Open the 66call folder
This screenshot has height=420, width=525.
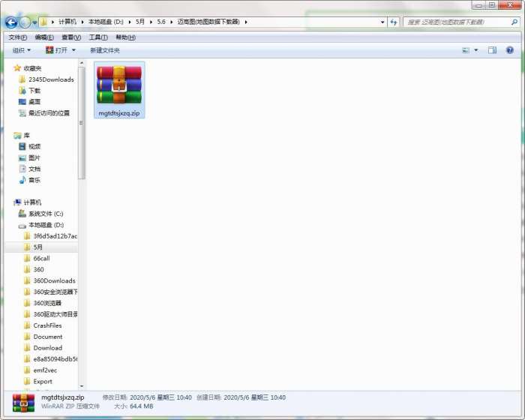click(x=41, y=259)
